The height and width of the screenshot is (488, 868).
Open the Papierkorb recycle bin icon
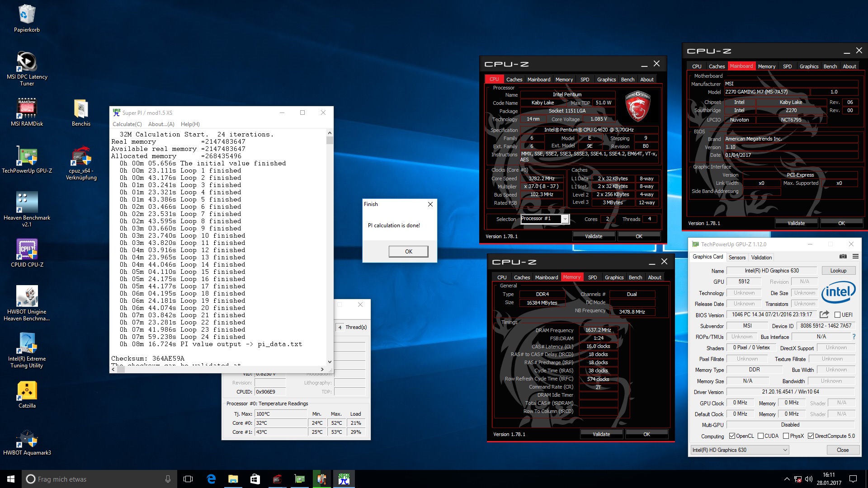click(27, 18)
